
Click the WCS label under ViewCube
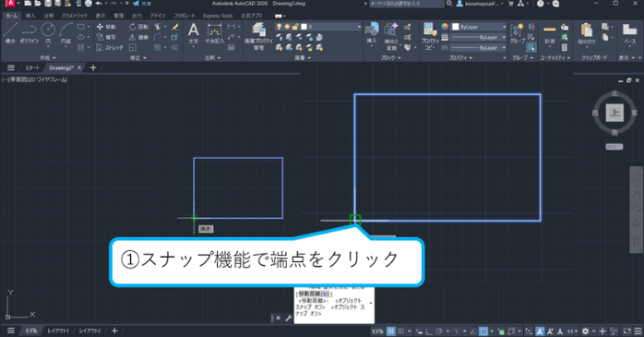point(614,147)
